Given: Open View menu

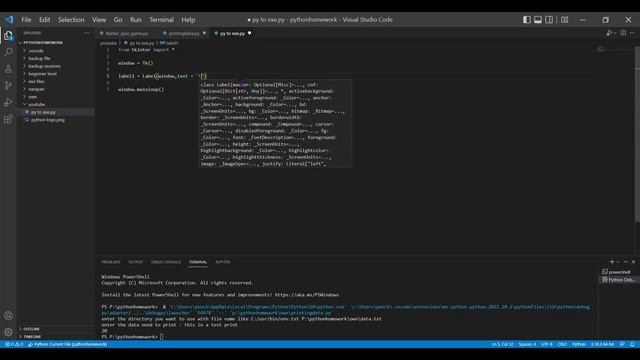Looking at the screenshot, I should (x=99, y=20).
